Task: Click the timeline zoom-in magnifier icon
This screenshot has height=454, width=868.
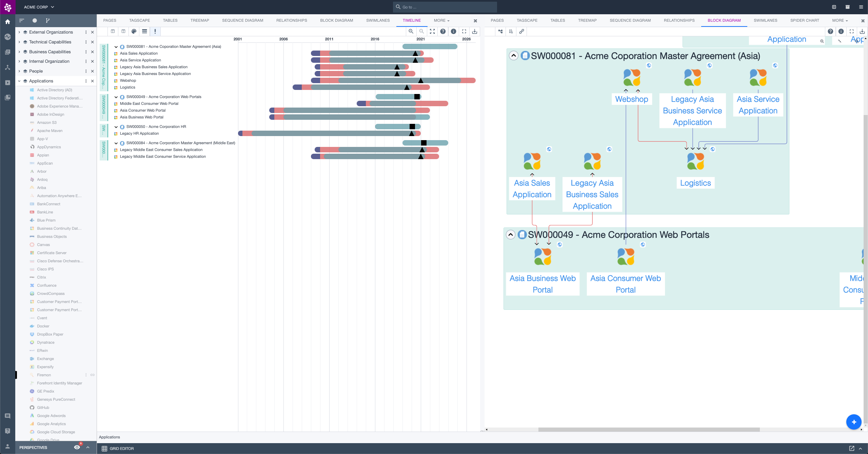Action: tap(411, 31)
